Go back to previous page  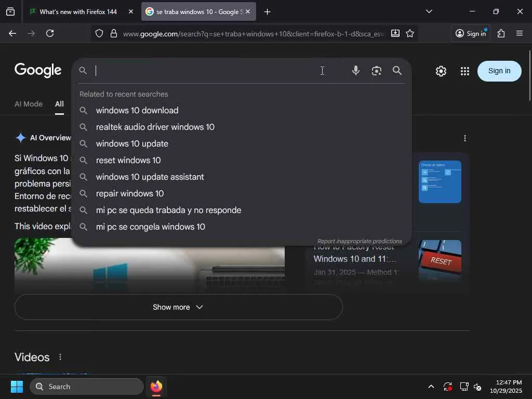[x=12, y=33]
